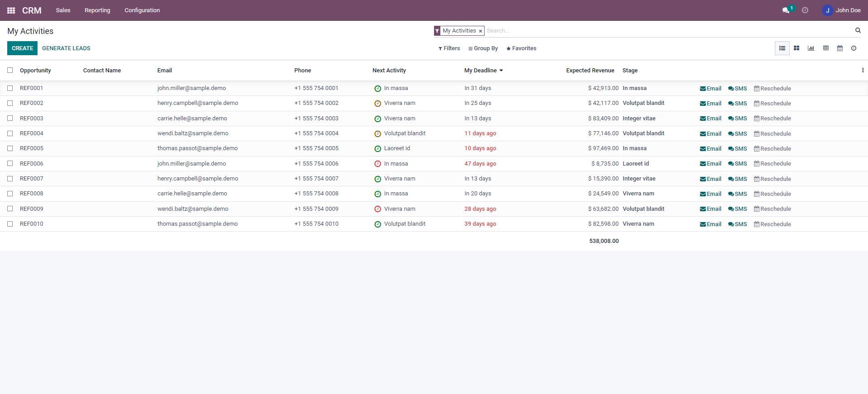
Task: Open the Configuration menu
Action: [142, 10]
